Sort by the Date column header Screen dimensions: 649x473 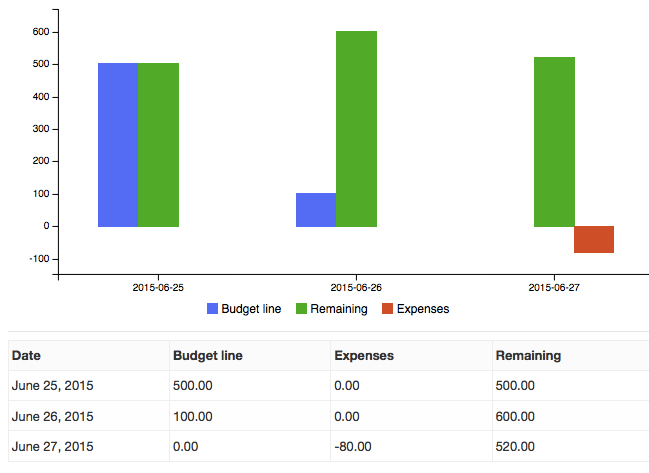(26, 355)
